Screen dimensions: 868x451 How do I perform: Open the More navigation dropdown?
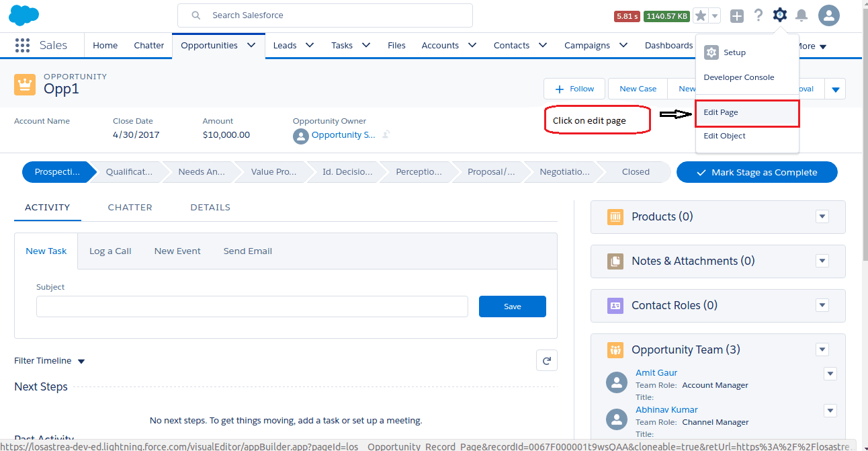[x=813, y=46]
